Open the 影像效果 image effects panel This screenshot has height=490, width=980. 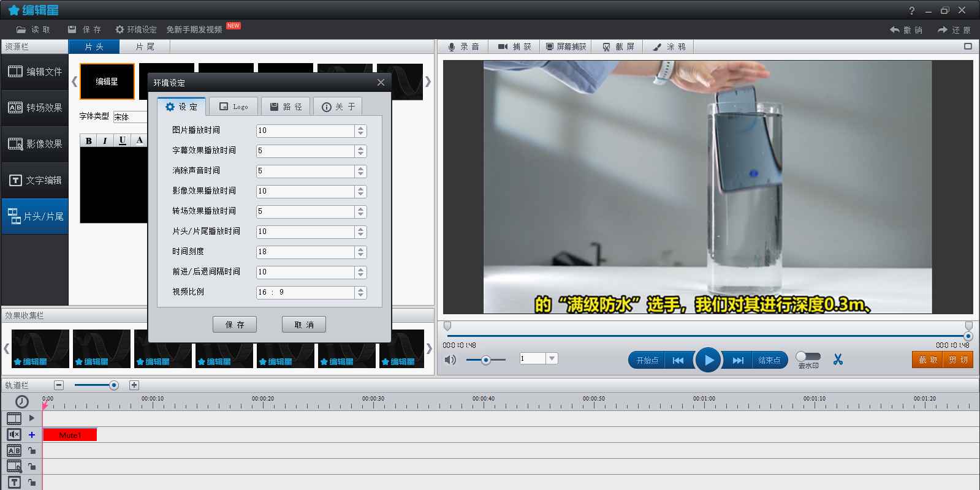point(35,144)
